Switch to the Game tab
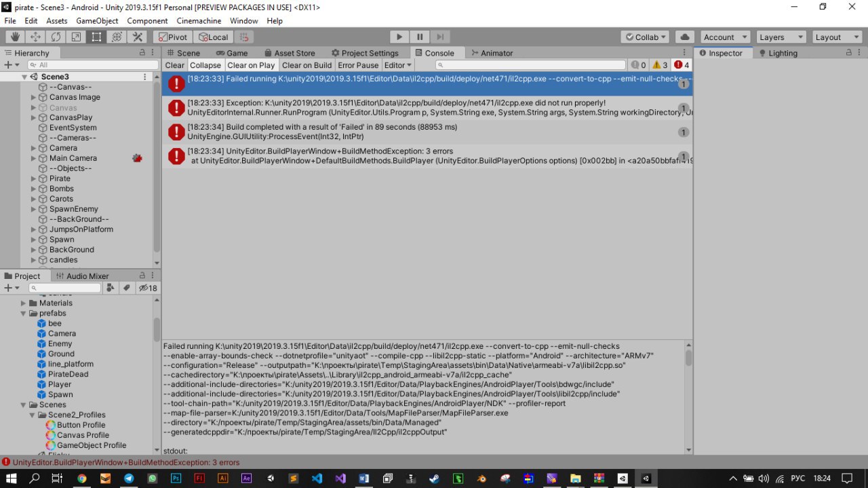The height and width of the screenshot is (488, 868). pos(232,53)
